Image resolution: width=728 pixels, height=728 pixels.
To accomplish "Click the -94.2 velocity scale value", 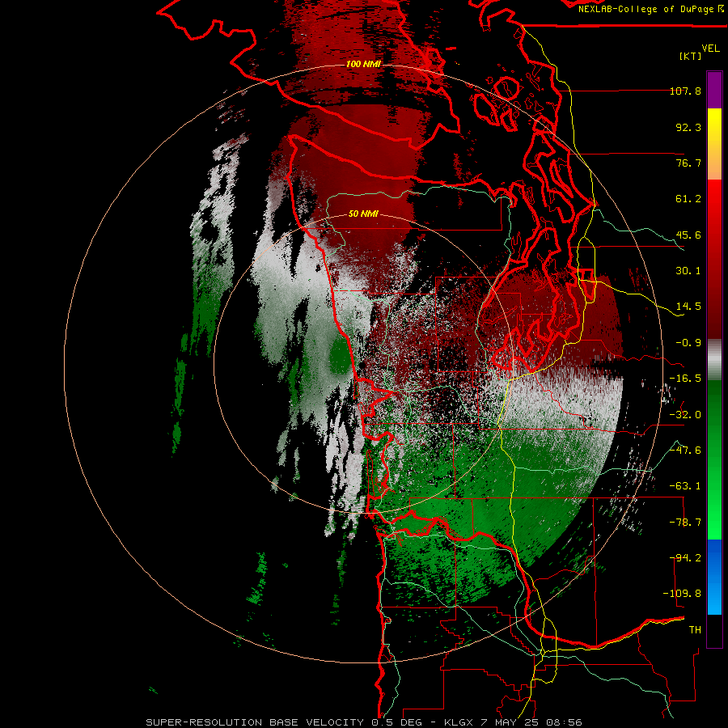I will click(x=687, y=558).
